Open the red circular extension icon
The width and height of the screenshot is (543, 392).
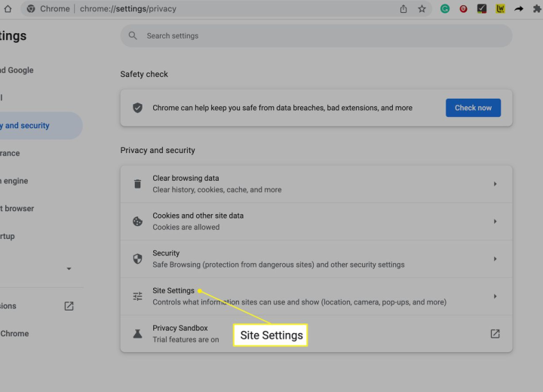[463, 8]
